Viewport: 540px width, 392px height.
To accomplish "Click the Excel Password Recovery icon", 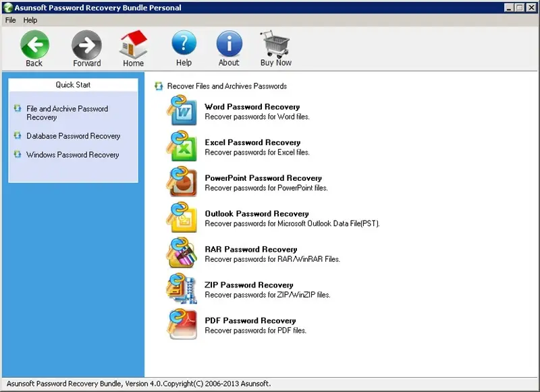I will coord(182,146).
